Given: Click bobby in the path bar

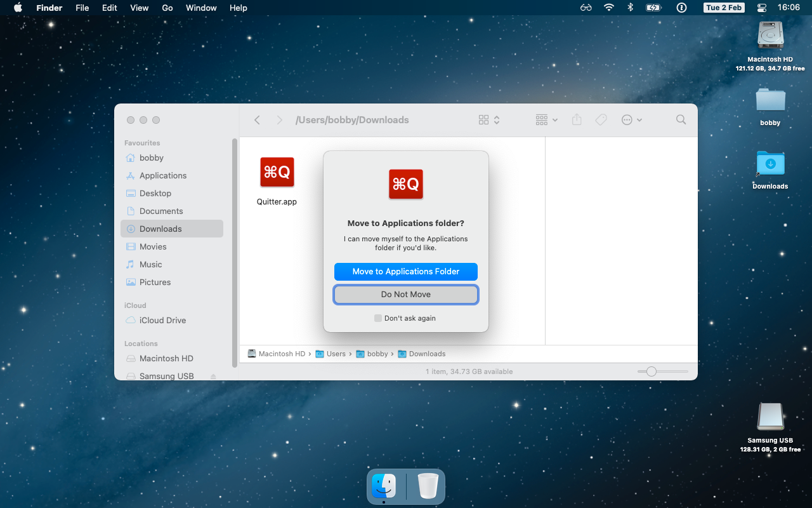Looking at the screenshot, I should (x=372, y=354).
